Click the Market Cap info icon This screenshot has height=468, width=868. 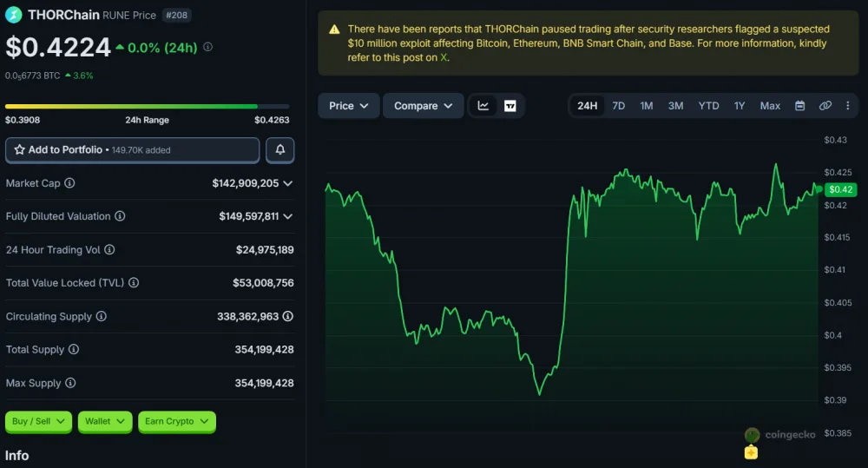(69, 182)
